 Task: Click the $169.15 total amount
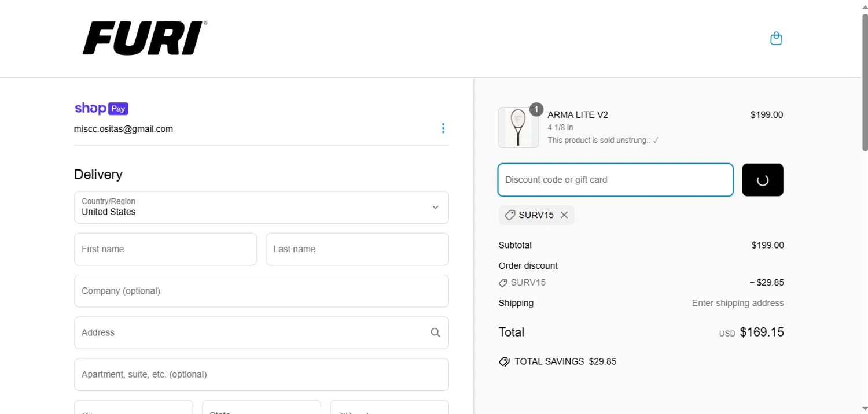(x=762, y=332)
